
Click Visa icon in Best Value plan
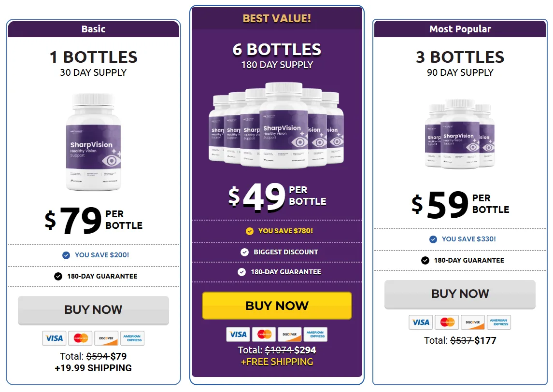click(x=238, y=334)
